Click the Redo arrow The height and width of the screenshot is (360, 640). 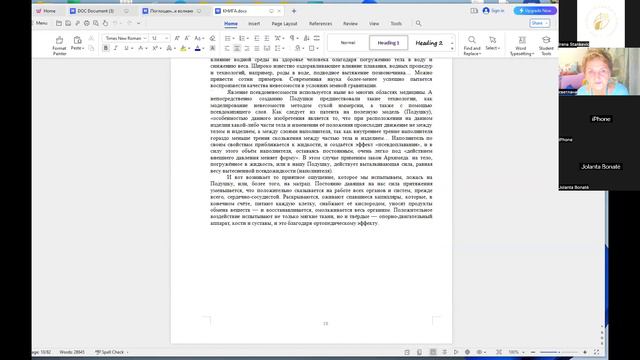point(129,23)
